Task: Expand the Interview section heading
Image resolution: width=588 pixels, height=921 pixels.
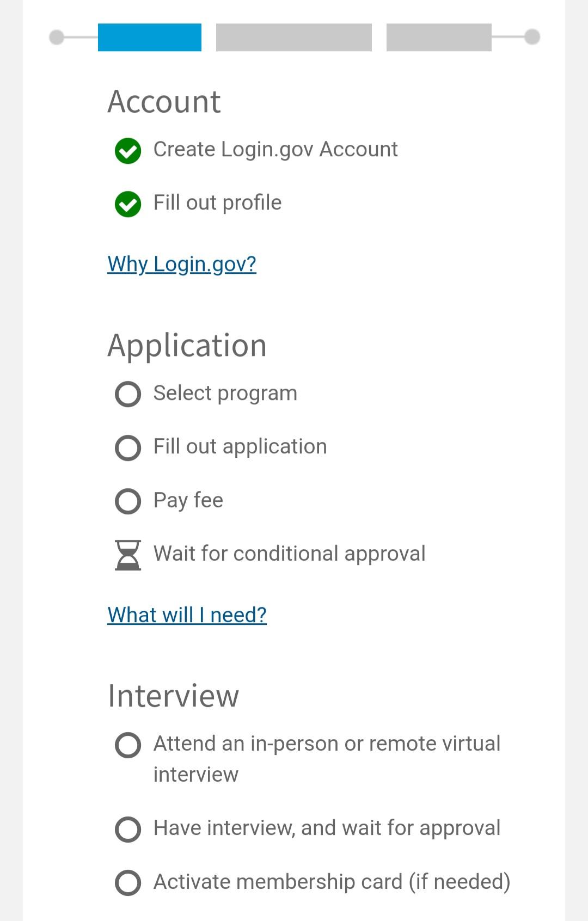Action: (174, 696)
